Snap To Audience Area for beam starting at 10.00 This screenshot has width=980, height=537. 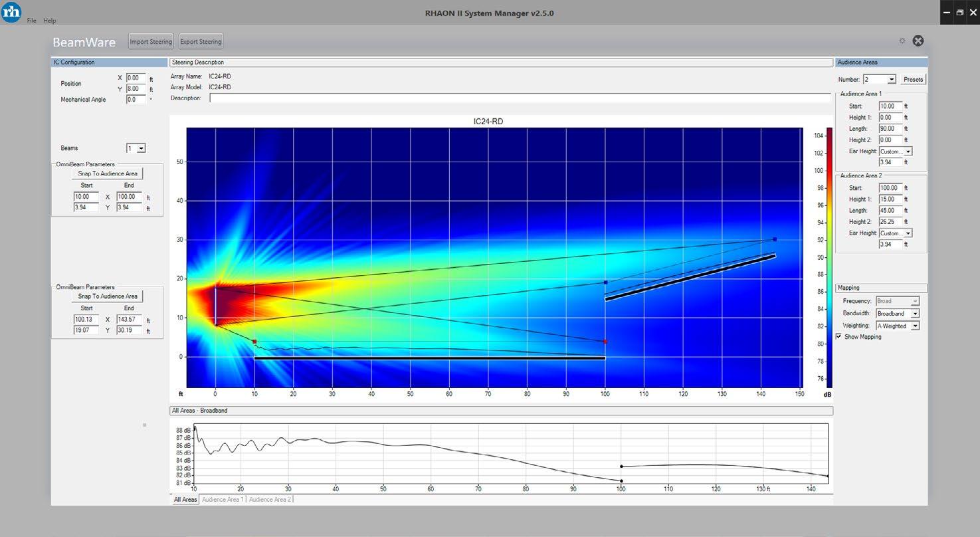[108, 173]
